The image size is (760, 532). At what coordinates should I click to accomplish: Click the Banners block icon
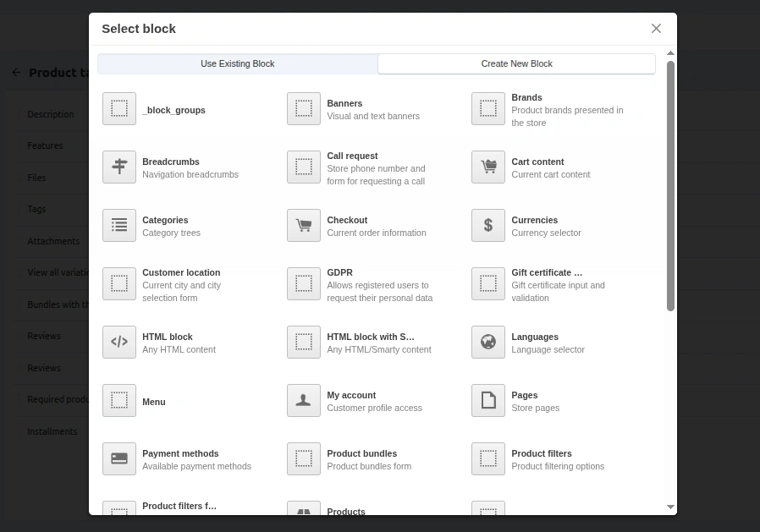304,108
